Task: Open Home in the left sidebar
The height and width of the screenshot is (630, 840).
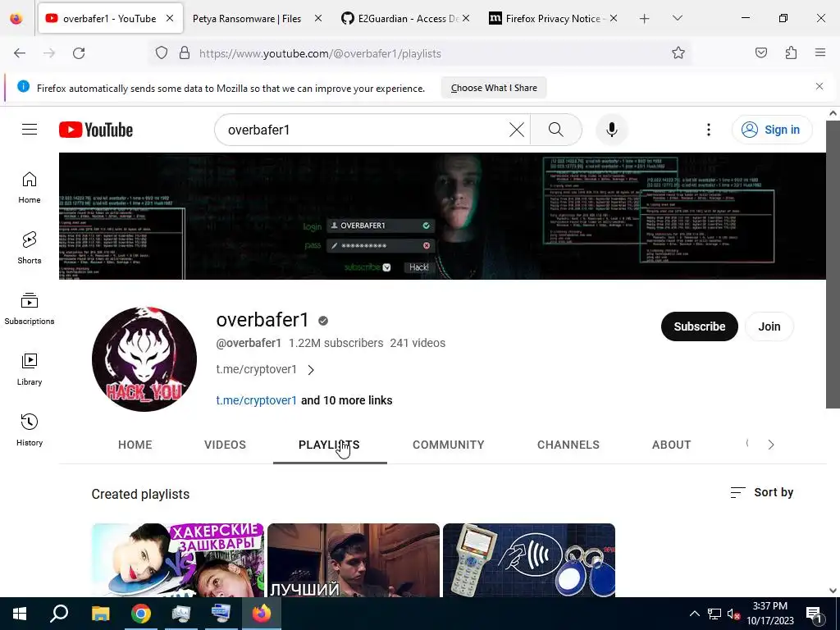Action: click(30, 188)
